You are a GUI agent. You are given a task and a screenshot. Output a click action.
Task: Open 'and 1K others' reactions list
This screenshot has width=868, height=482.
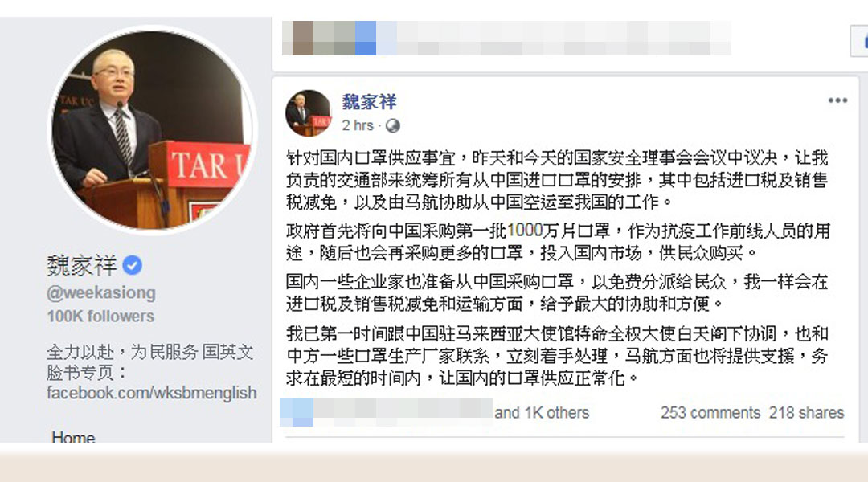click(542, 413)
